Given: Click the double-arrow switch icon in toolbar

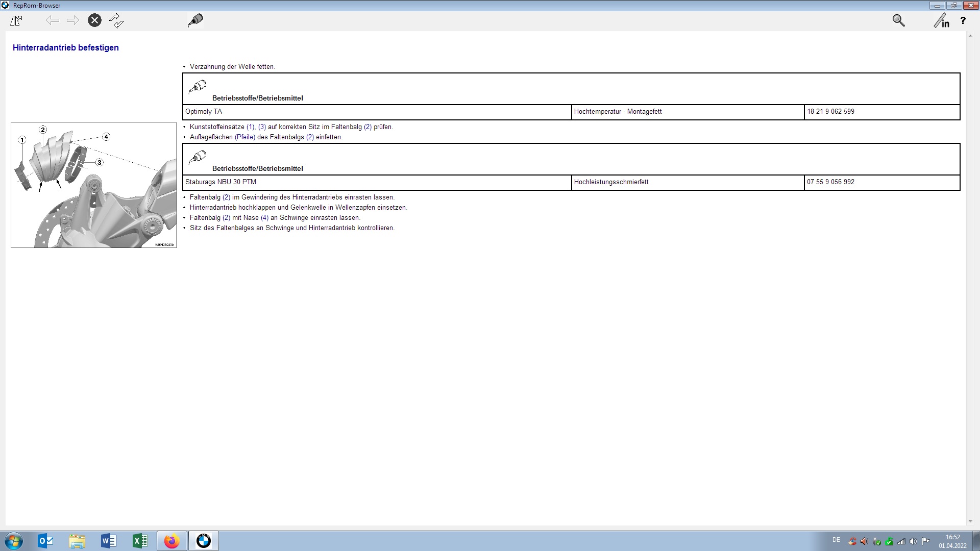Looking at the screenshot, I should [116, 20].
